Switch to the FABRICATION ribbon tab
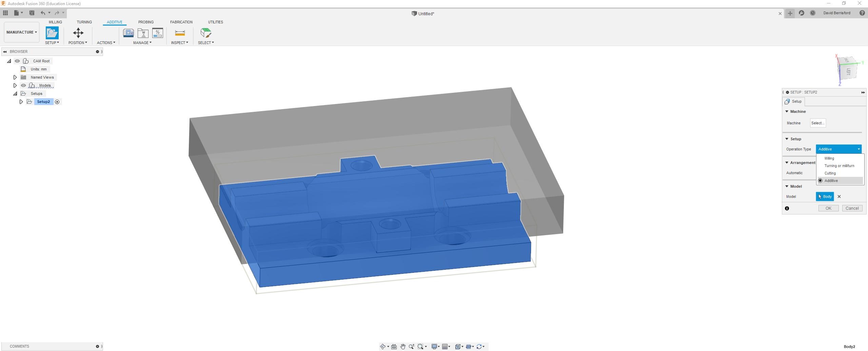The width and height of the screenshot is (868, 351). click(181, 22)
